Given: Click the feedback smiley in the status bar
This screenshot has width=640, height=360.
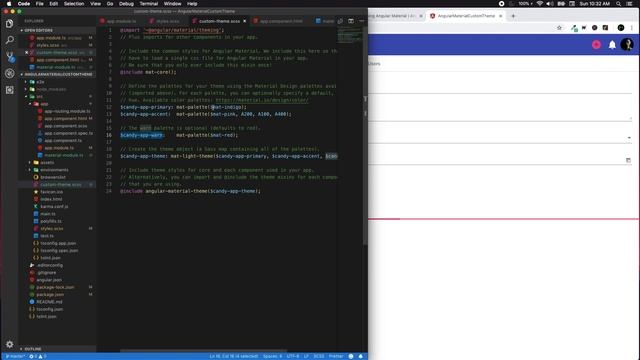Looking at the screenshot, I should 351,356.
